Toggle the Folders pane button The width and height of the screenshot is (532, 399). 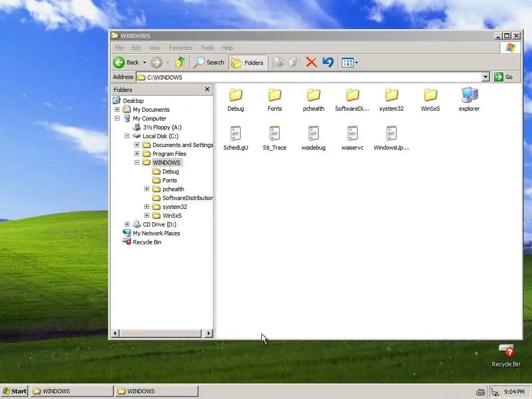pyautogui.click(x=248, y=62)
